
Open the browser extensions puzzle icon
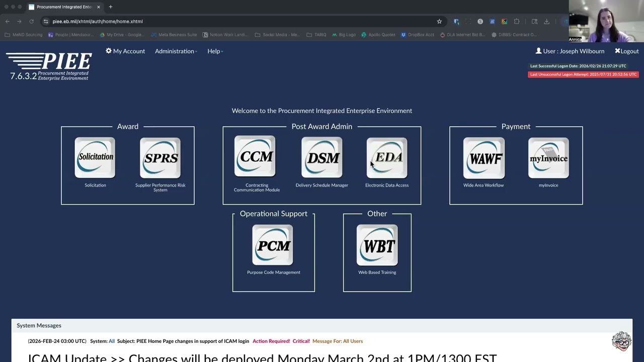517,22
